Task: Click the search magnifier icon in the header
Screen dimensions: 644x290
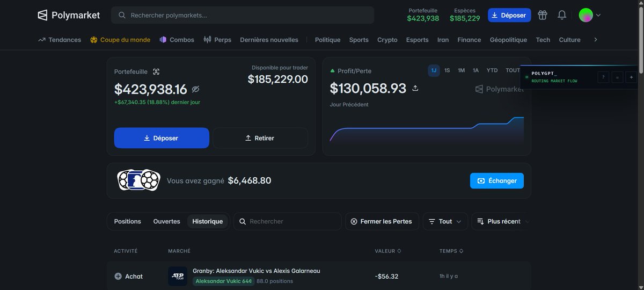Action: 122,16
